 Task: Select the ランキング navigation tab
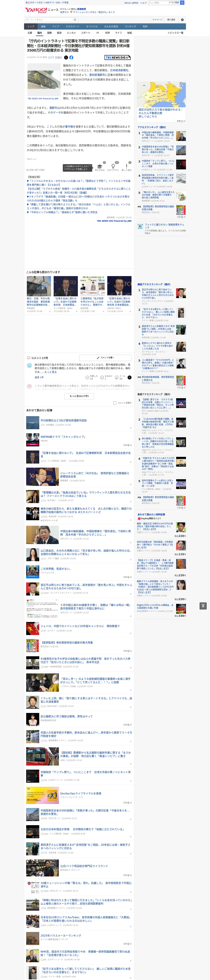[x=130, y=27]
